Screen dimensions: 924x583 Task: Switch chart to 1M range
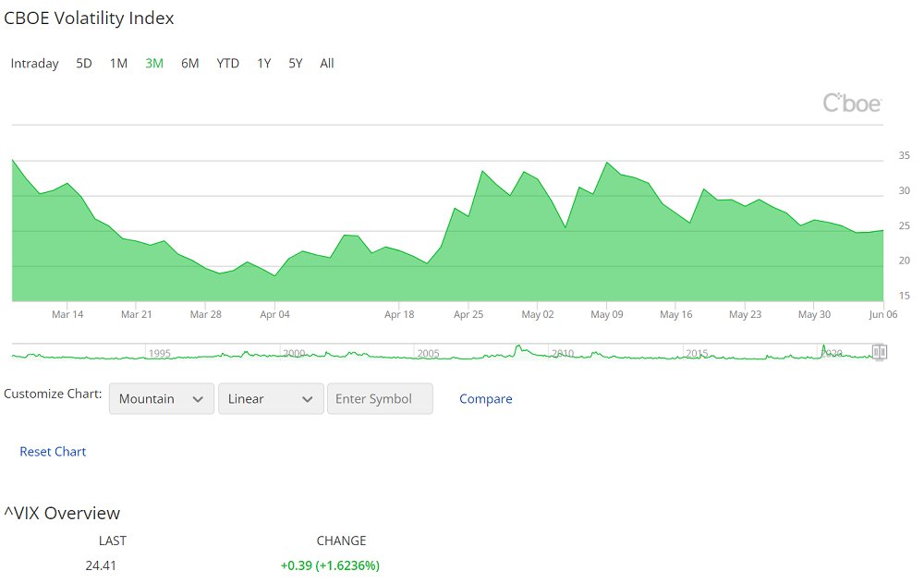tap(118, 63)
